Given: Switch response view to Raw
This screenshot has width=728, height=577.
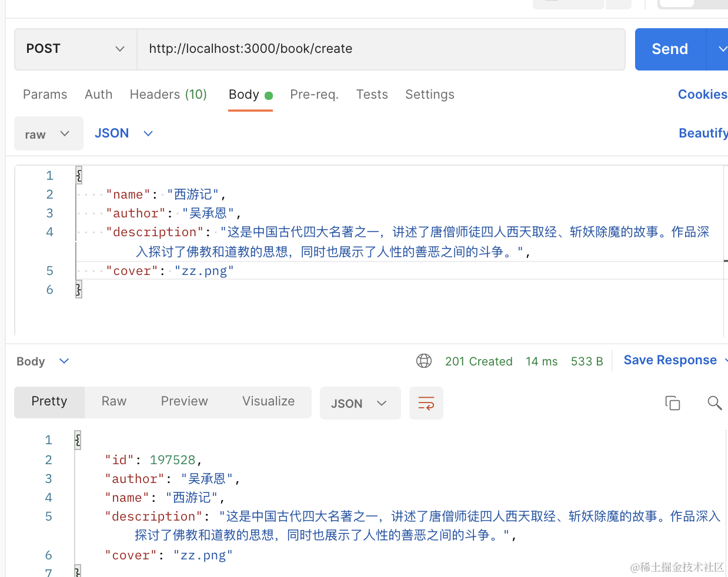Looking at the screenshot, I should click(113, 401).
